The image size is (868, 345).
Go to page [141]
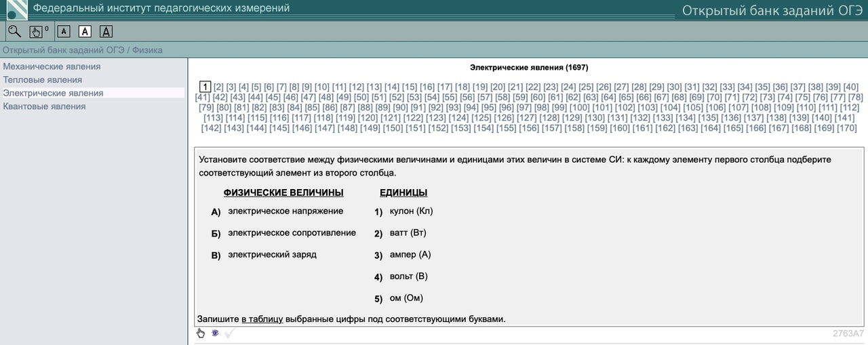845,117
